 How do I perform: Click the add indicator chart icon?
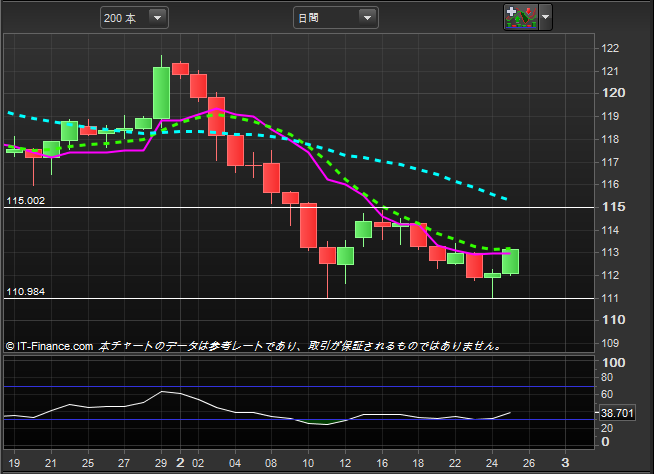pos(521,18)
